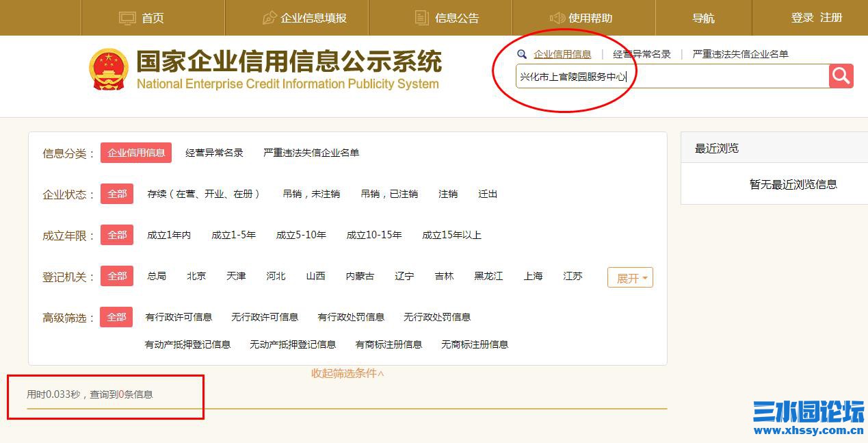Filter status by 迁出
The height and width of the screenshot is (443, 868).
[x=488, y=194]
